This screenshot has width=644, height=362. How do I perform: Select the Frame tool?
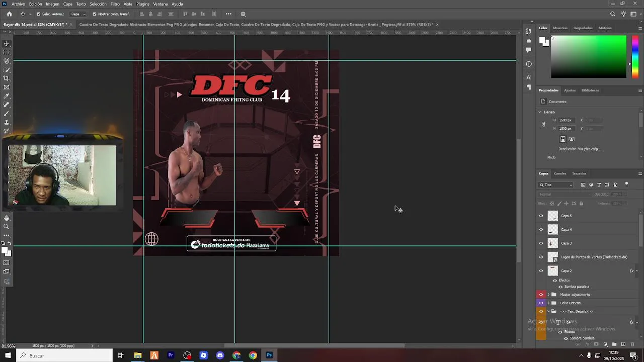(x=7, y=87)
